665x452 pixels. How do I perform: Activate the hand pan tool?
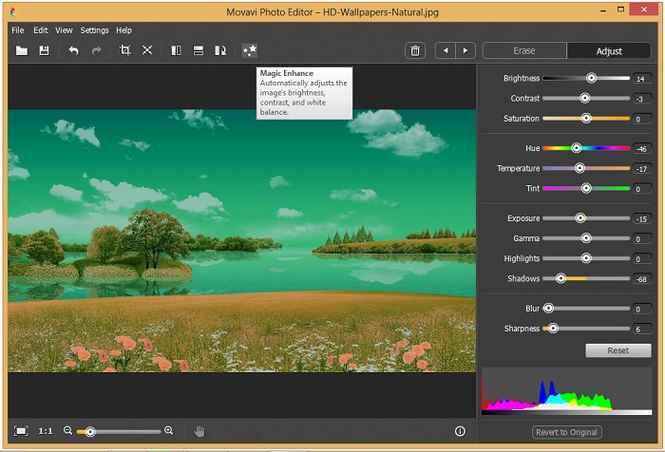coord(199,431)
